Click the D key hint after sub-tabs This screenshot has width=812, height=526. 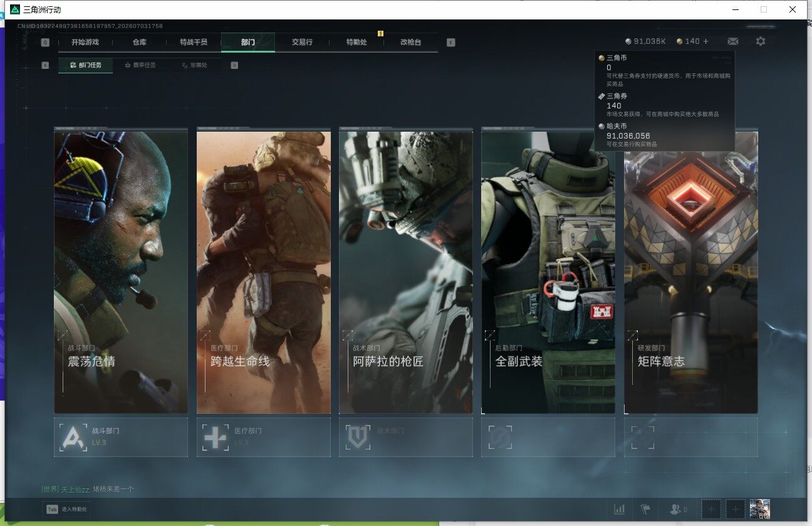pyautogui.click(x=234, y=65)
